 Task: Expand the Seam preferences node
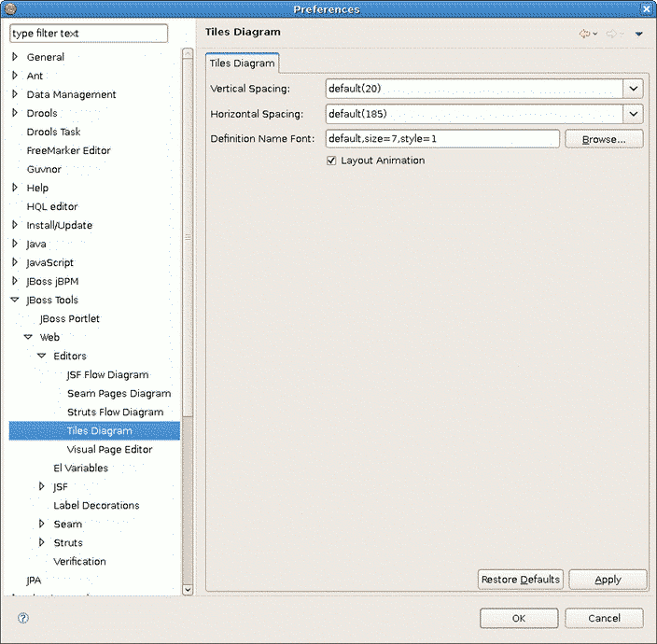click(42, 524)
